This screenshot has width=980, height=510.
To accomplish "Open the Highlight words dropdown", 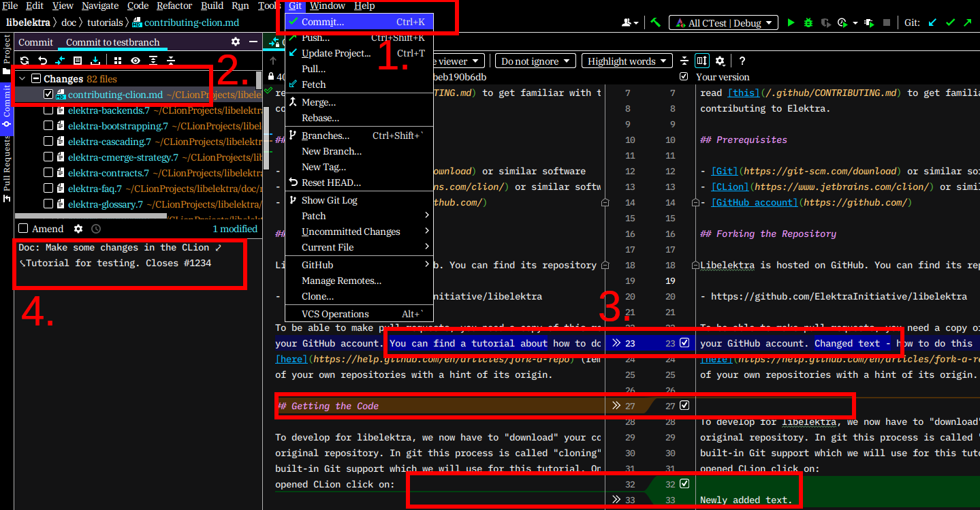I will tap(627, 61).
